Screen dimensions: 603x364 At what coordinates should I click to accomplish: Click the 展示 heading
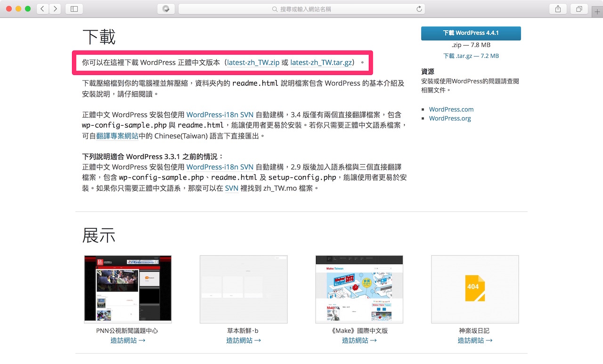click(99, 235)
